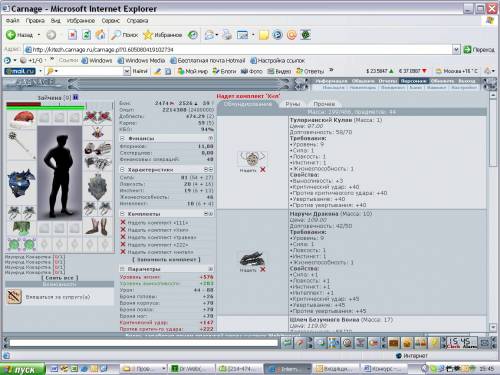Open the mail.ru toolbar search dropdown

pyautogui.click(x=127, y=71)
